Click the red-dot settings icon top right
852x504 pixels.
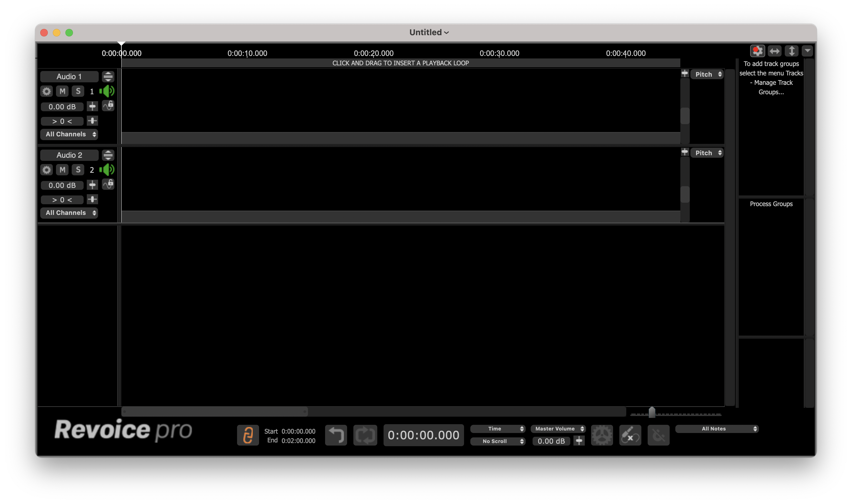[x=757, y=51]
